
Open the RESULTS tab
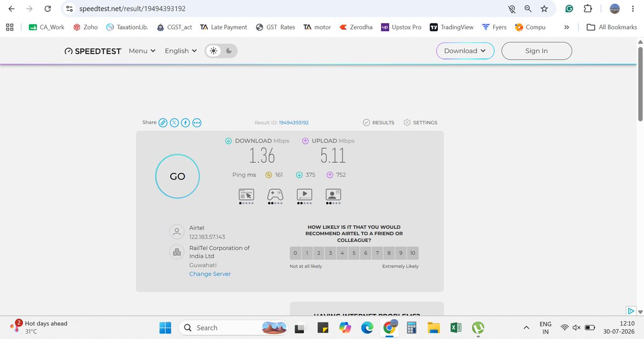point(378,122)
